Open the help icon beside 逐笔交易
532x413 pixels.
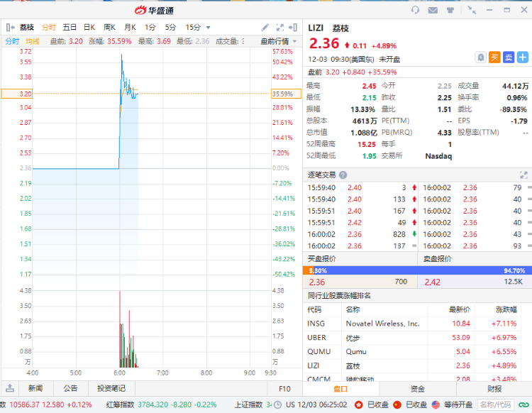[343, 175]
